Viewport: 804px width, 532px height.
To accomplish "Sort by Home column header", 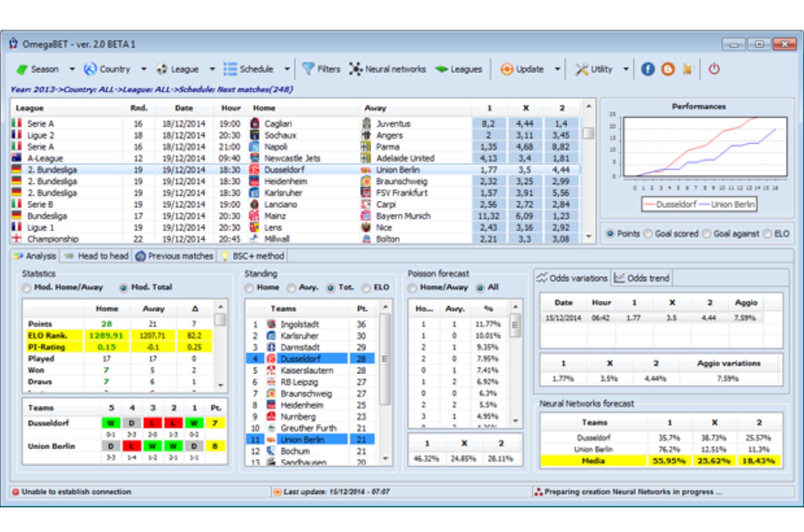I will 304,108.
